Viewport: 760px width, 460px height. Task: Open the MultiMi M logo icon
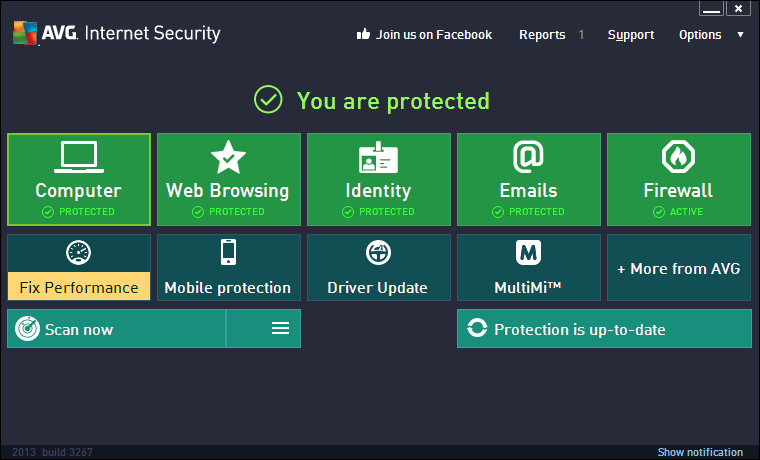pyautogui.click(x=528, y=252)
